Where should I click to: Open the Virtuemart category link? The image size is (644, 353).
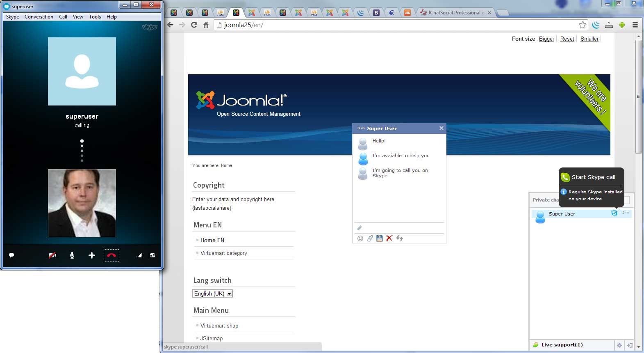coord(224,253)
